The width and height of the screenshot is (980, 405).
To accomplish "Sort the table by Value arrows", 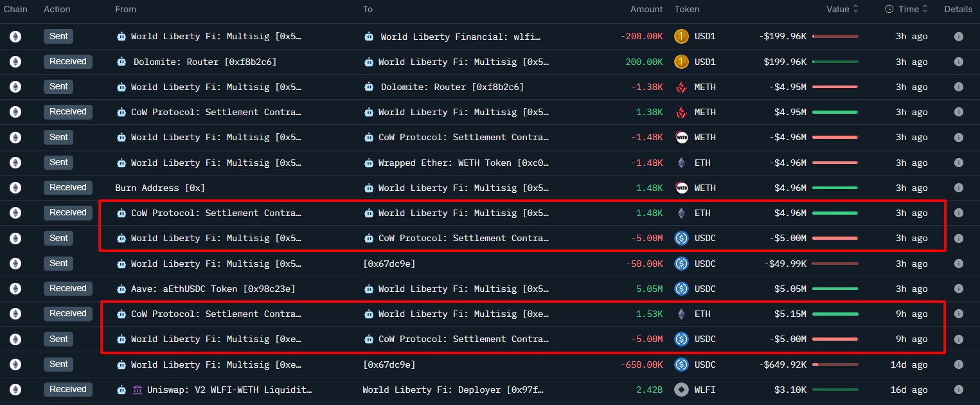I will (855, 9).
